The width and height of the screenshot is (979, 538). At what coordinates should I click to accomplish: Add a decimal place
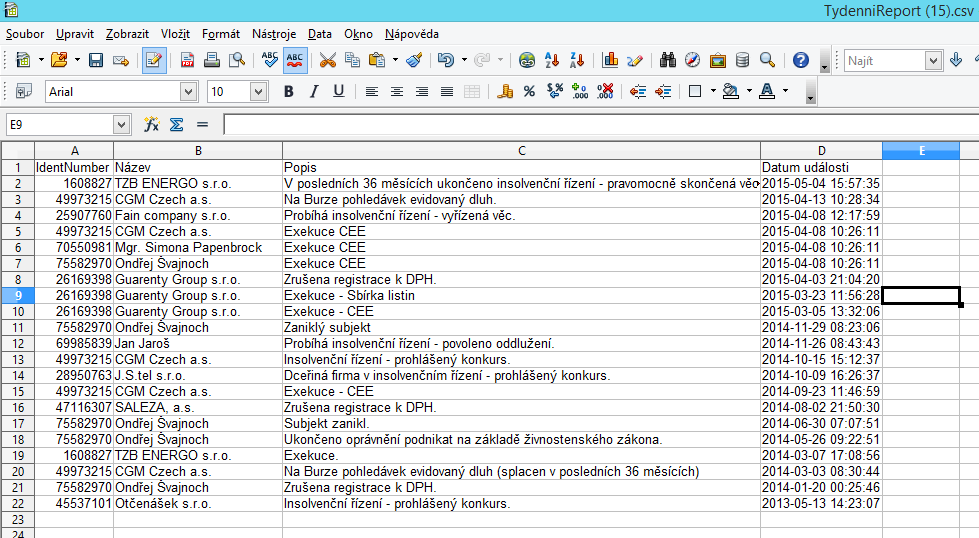pos(580,92)
